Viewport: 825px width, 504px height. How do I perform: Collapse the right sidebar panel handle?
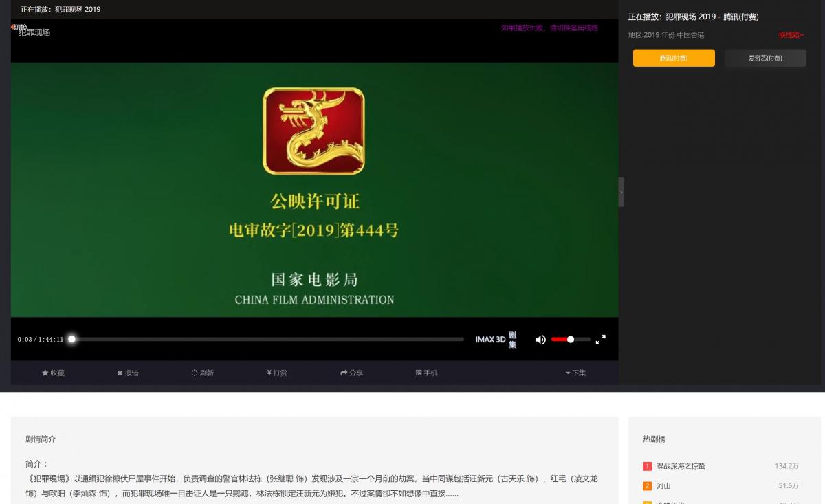[621, 192]
